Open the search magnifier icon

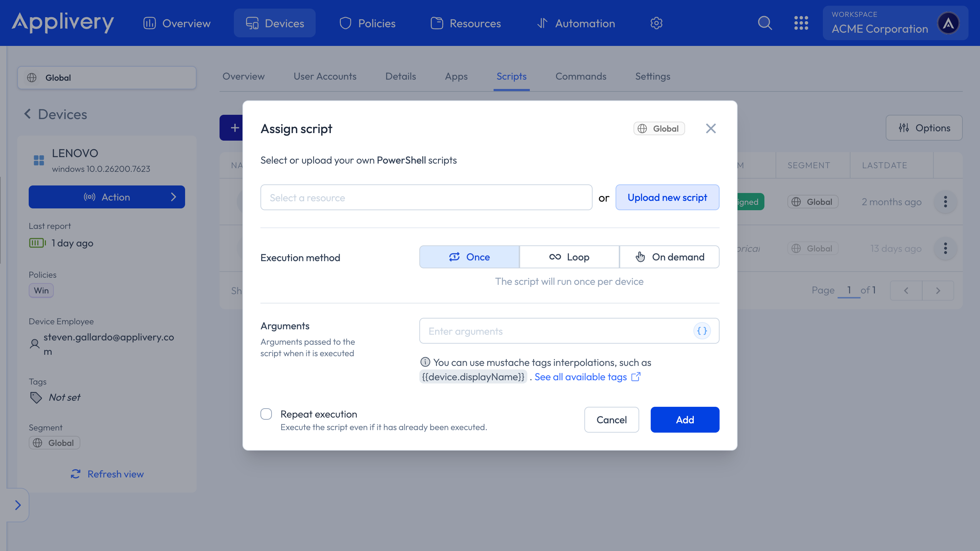tap(765, 23)
